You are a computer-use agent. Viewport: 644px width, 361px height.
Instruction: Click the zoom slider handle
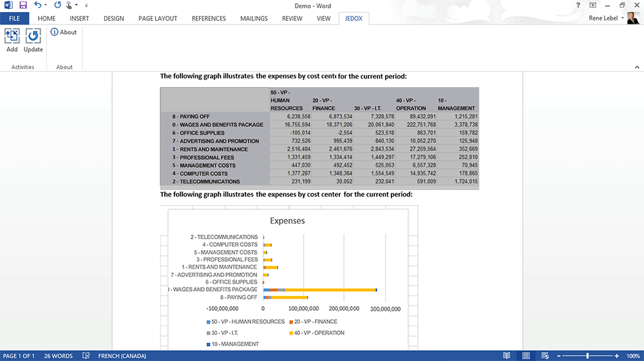coord(587,356)
